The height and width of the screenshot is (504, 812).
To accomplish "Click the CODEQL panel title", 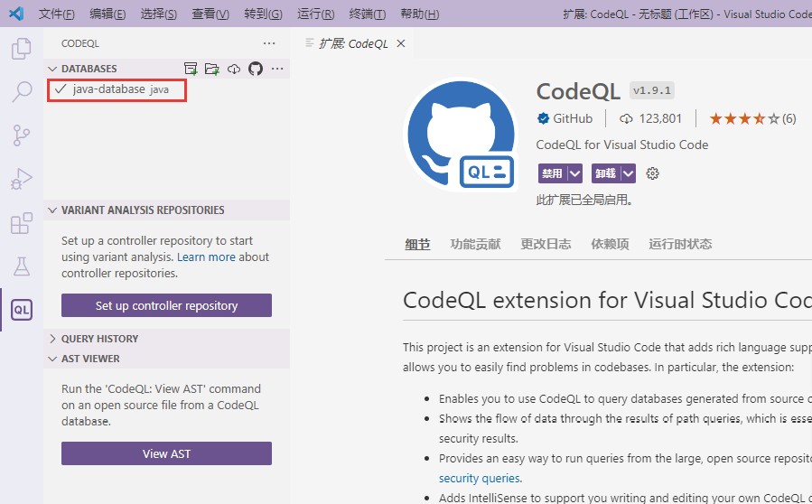I will tap(80, 43).
